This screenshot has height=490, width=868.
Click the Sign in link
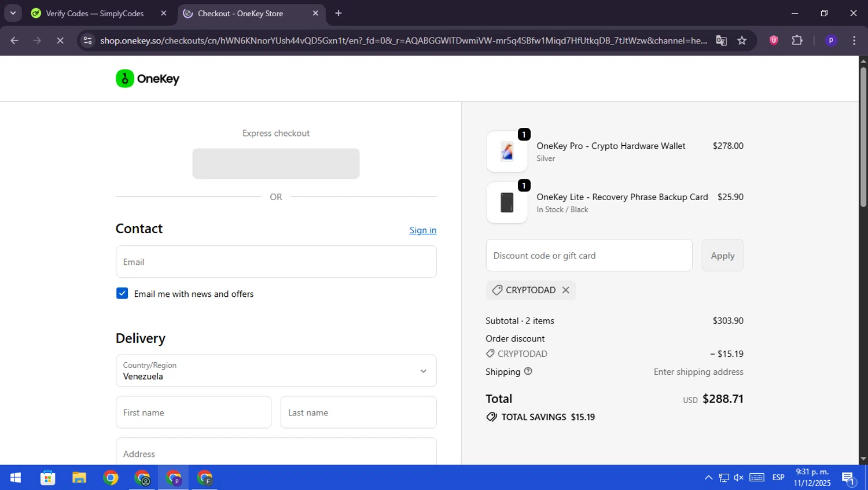coord(423,230)
